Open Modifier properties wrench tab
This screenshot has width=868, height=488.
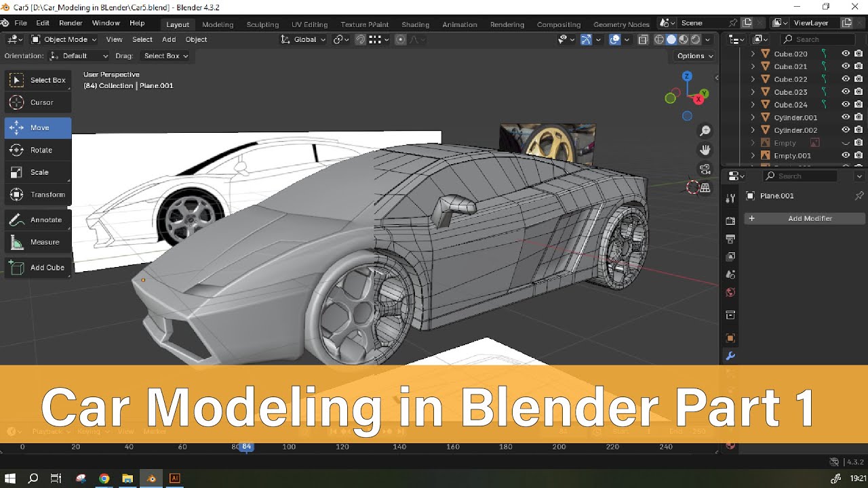[730, 356]
